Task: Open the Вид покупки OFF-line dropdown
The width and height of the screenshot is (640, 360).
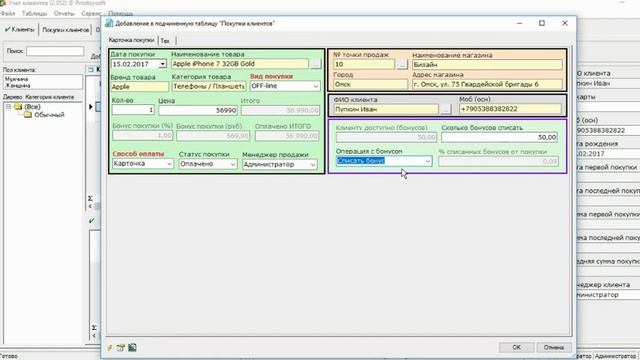Action: (x=316, y=86)
